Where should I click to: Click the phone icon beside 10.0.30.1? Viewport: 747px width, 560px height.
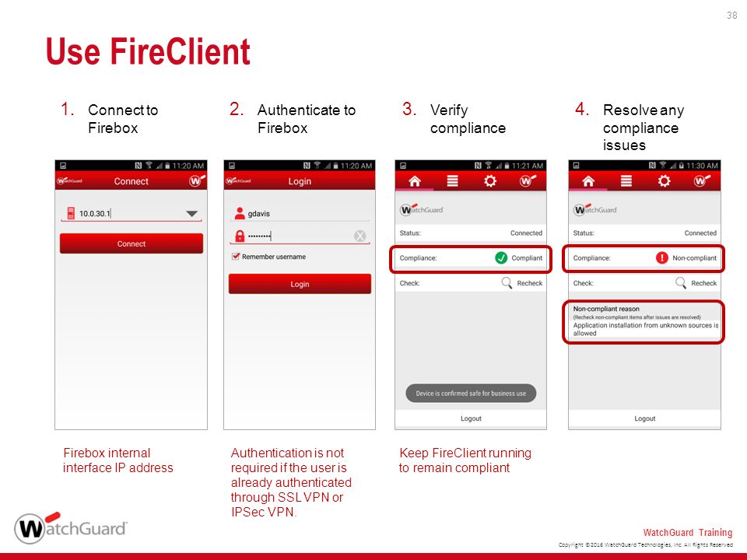click(71, 213)
